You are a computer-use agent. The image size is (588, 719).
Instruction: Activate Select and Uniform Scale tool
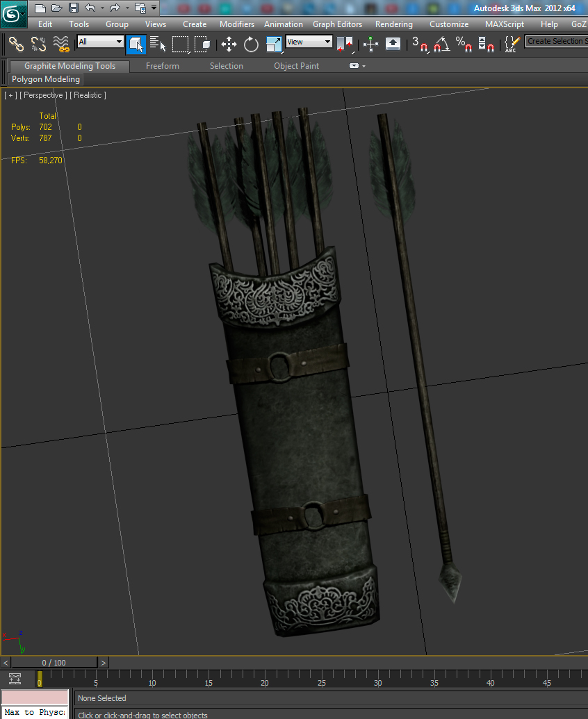274,44
